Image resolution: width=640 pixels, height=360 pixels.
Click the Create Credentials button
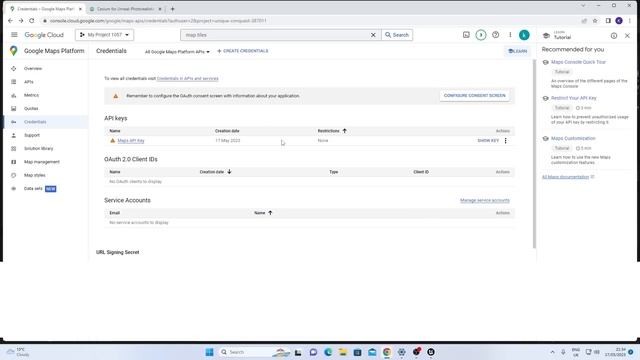(x=243, y=51)
